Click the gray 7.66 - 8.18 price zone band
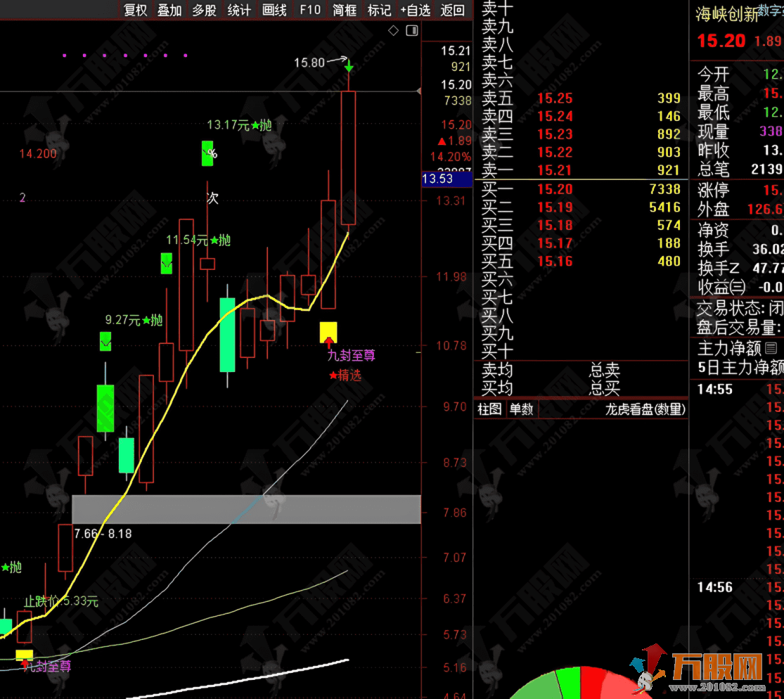Image resolution: width=784 pixels, height=699 pixels. coord(246,509)
